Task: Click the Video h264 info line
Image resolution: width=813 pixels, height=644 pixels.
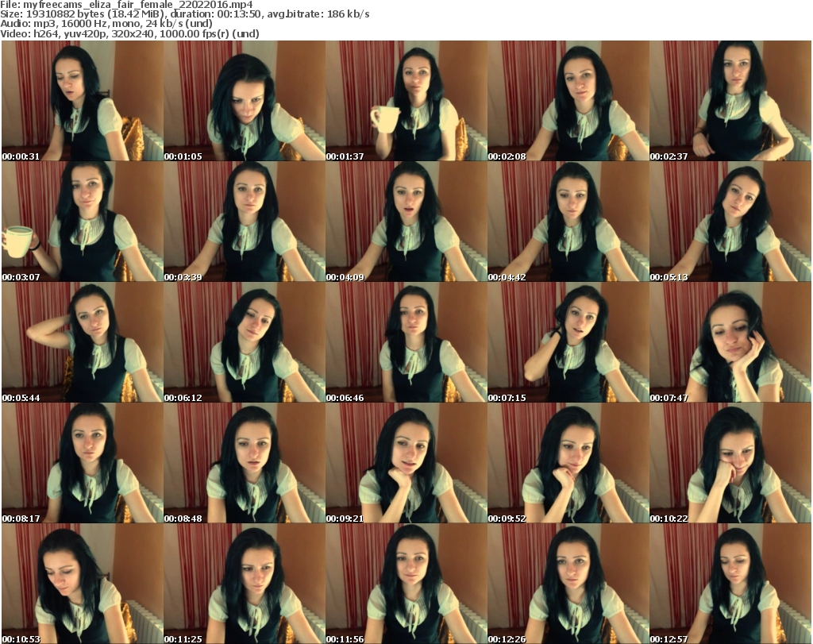Action: tap(129, 33)
